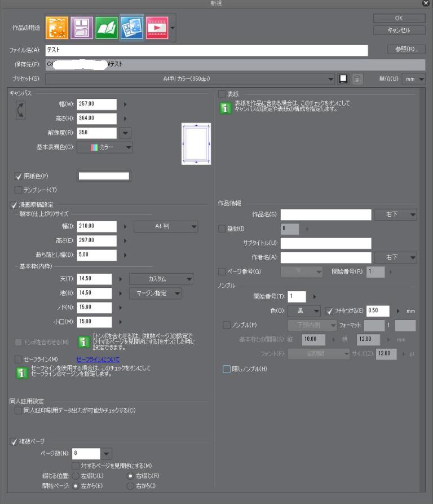Open the ページ数 dropdown arrow

[106, 454]
